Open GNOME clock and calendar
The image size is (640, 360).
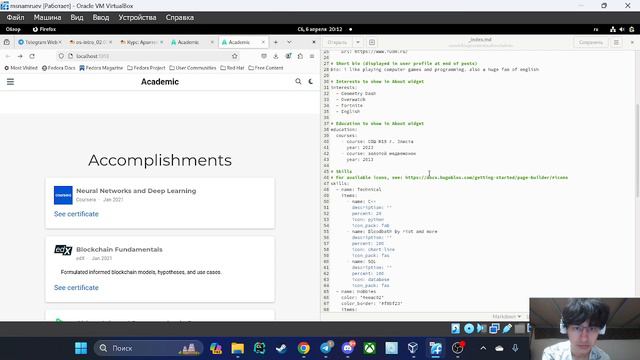pos(320,29)
